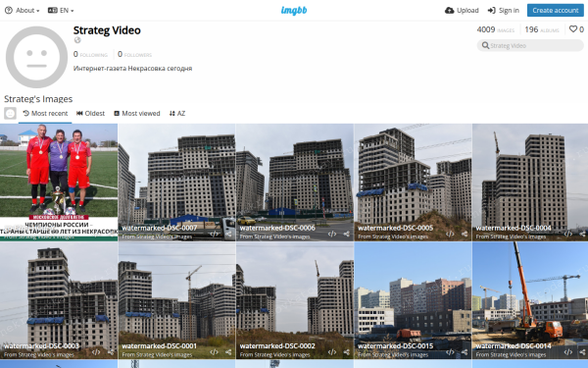Sort by the AZ tab
588x368 pixels.
click(177, 114)
